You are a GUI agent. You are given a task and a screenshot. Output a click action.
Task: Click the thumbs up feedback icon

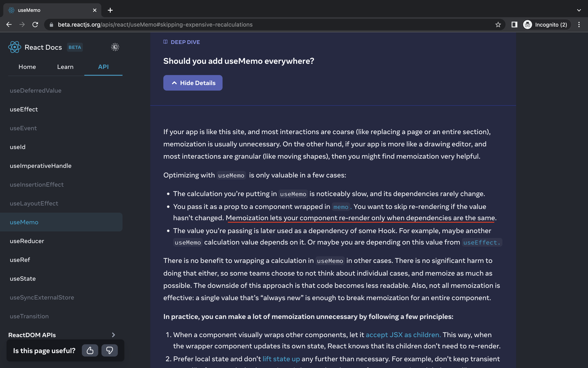[90, 350]
